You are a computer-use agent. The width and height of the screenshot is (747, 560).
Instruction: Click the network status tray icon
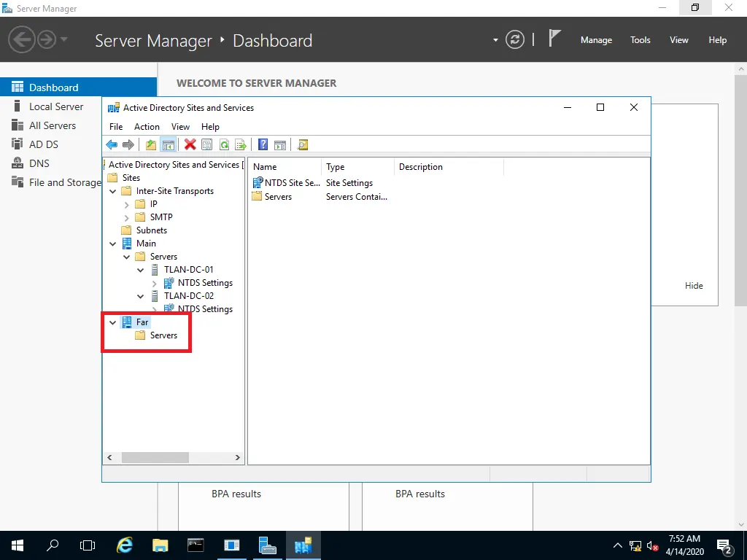(635, 545)
